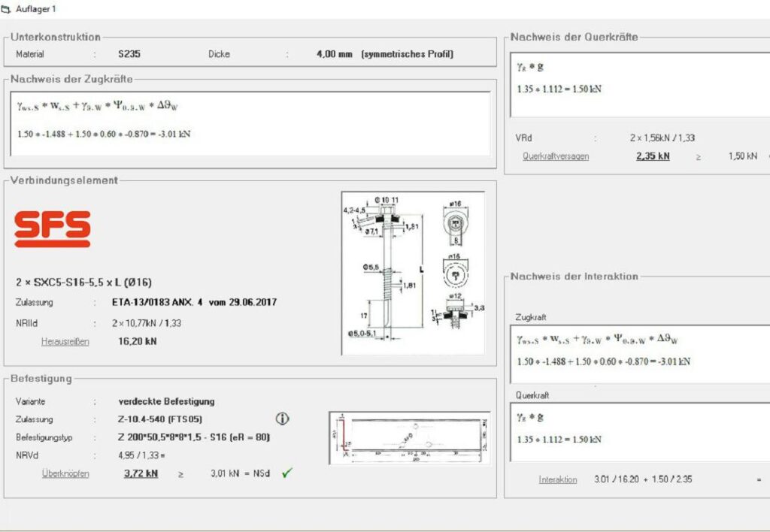Click the Zugkraft formula box under Interaktion

coord(639,352)
